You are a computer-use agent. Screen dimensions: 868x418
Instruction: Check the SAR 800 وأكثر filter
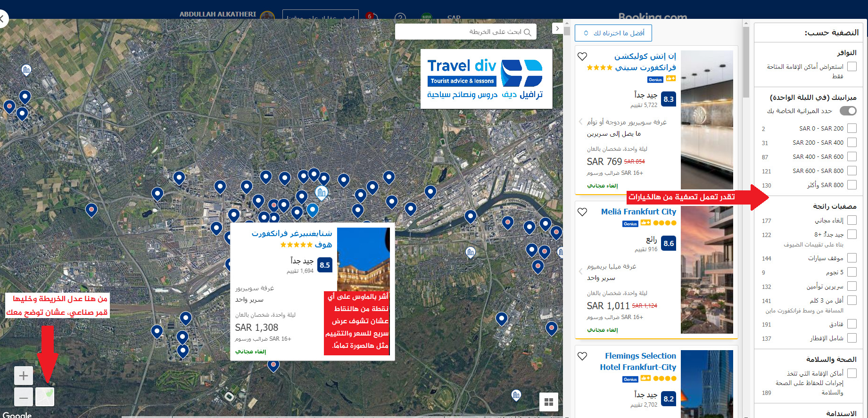pyautogui.click(x=852, y=185)
